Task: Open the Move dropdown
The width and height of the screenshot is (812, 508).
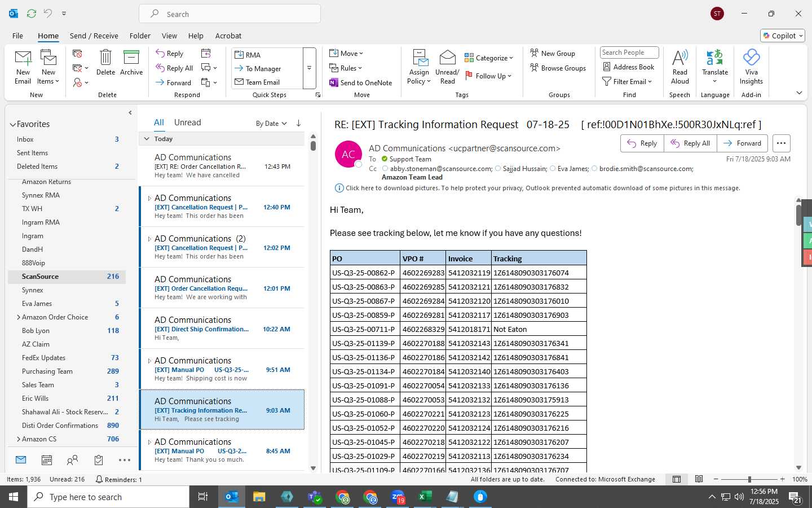Action: click(x=347, y=53)
